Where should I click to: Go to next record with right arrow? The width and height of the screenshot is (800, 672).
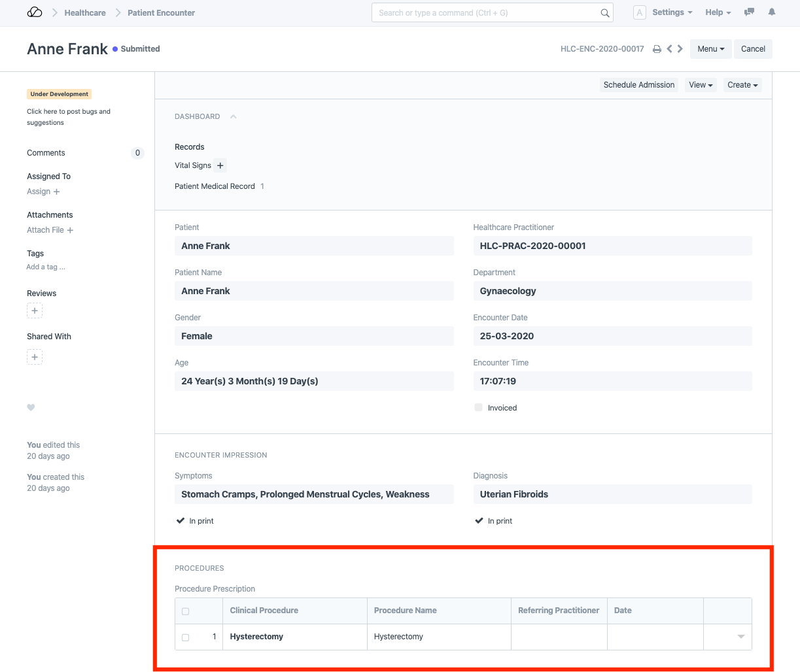(680, 49)
